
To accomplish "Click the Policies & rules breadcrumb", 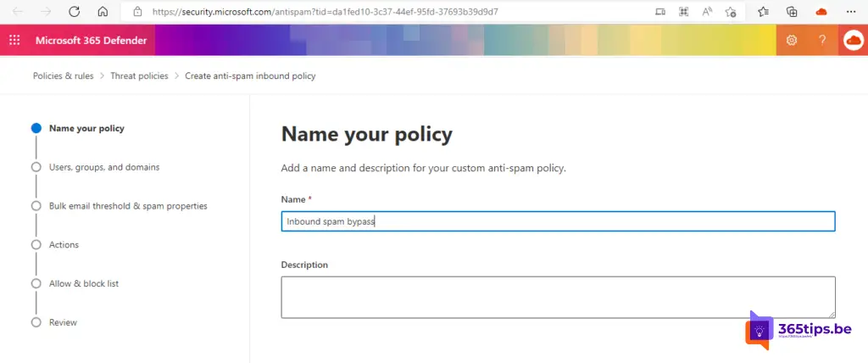I will click(63, 75).
